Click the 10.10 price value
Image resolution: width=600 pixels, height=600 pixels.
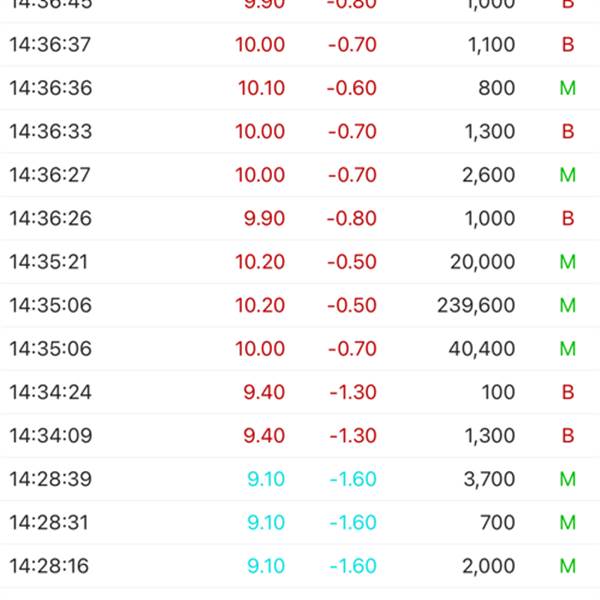tap(261, 88)
